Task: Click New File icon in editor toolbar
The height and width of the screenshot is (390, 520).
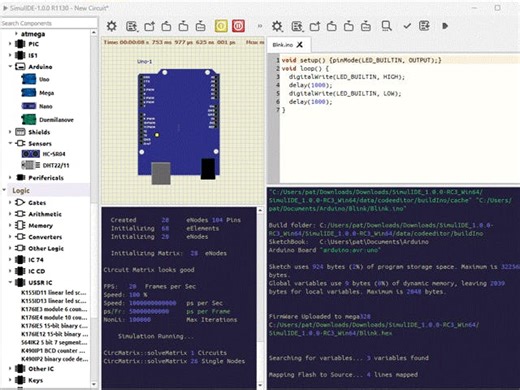Action: click(297, 26)
